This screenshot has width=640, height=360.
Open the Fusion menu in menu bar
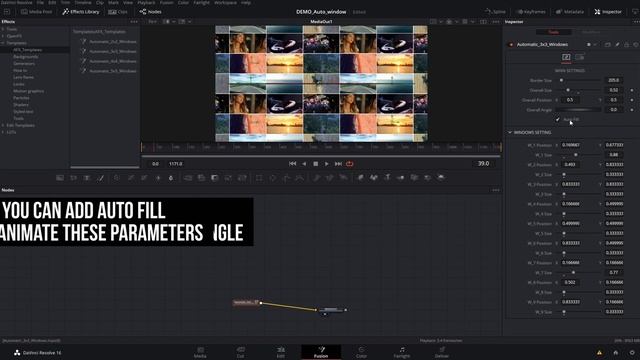point(166,2)
